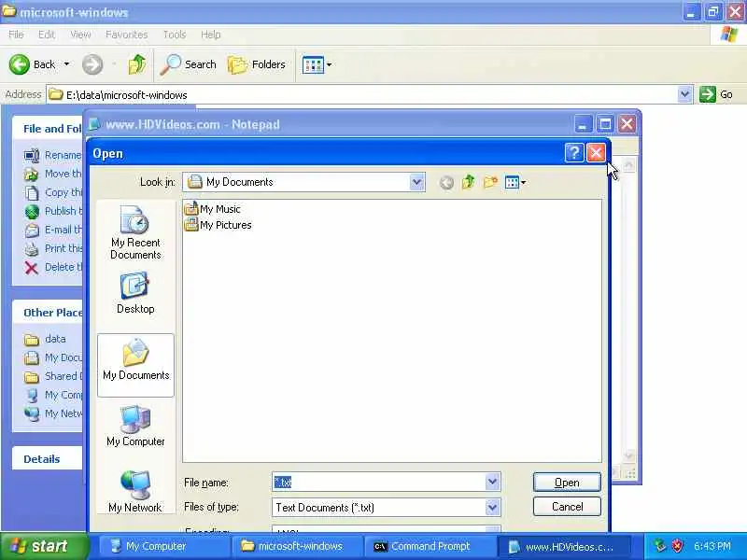Open the Favorites menu in Explorer
Screen dimensions: 747x560
tap(126, 35)
